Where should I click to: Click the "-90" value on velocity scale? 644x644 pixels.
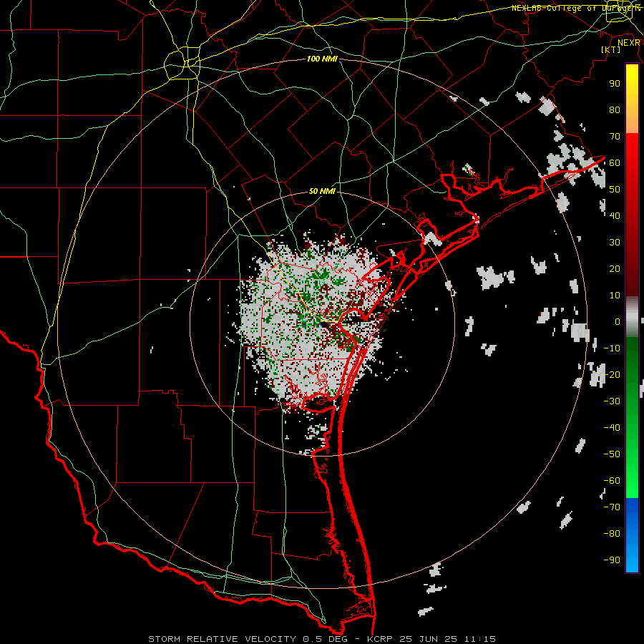click(612, 560)
